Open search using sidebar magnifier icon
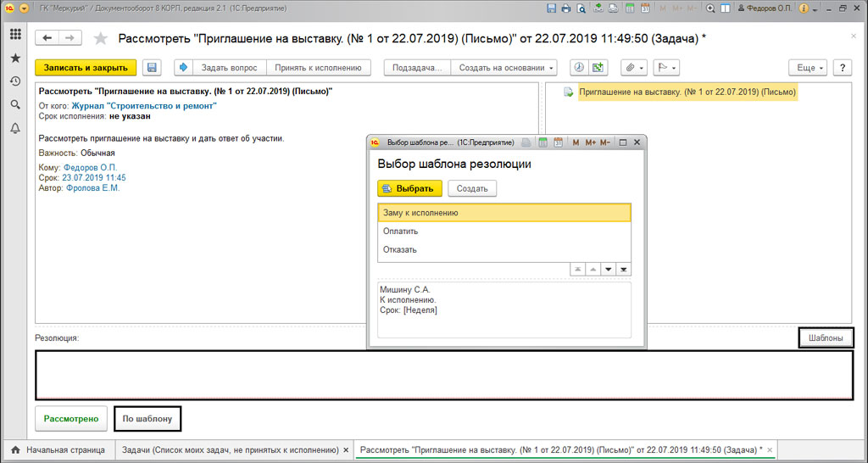 tap(15, 104)
